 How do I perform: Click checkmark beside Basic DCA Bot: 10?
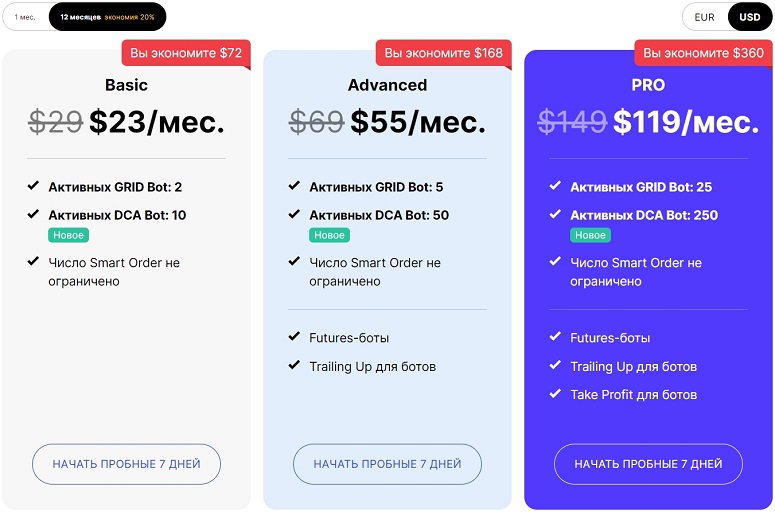click(x=33, y=214)
